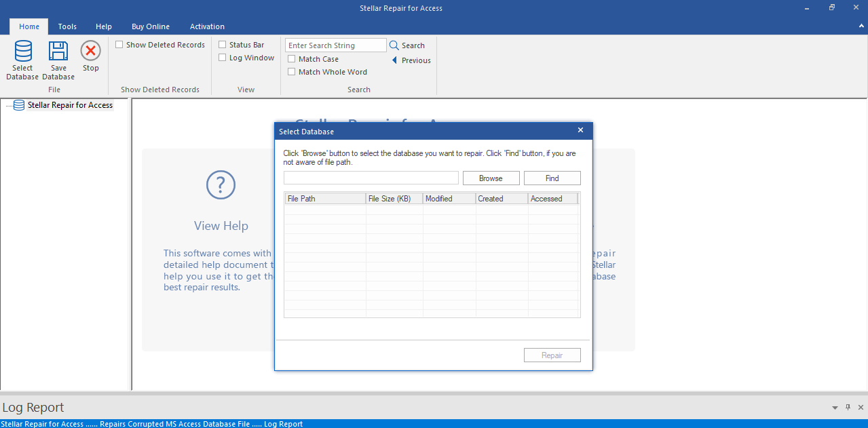
Task: Minimize the Stellar Repair window
Action: (808, 7)
